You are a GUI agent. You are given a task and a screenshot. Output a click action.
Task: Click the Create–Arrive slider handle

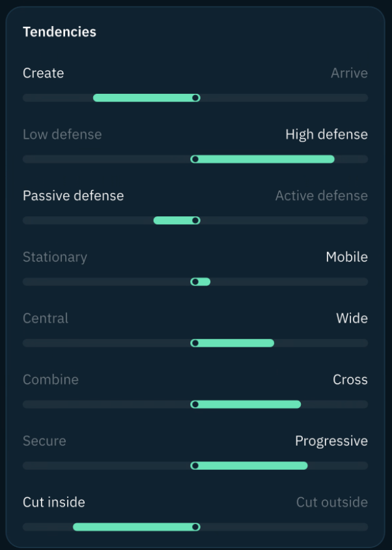pyautogui.click(x=195, y=98)
